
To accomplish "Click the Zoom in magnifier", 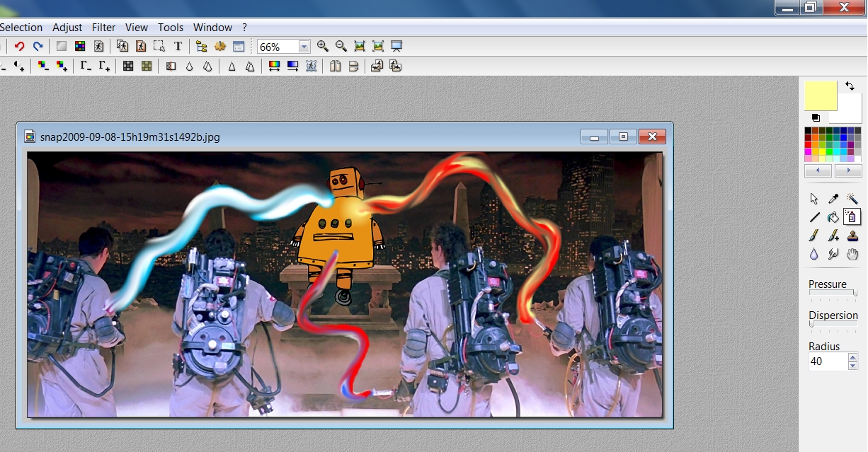I will [323, 46].
